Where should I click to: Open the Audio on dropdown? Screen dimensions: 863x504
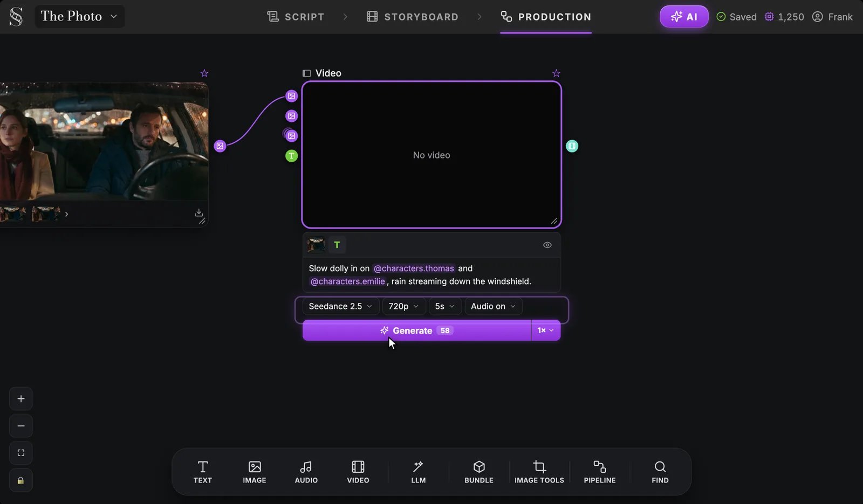pyautogui.click(x=494, y=306)
